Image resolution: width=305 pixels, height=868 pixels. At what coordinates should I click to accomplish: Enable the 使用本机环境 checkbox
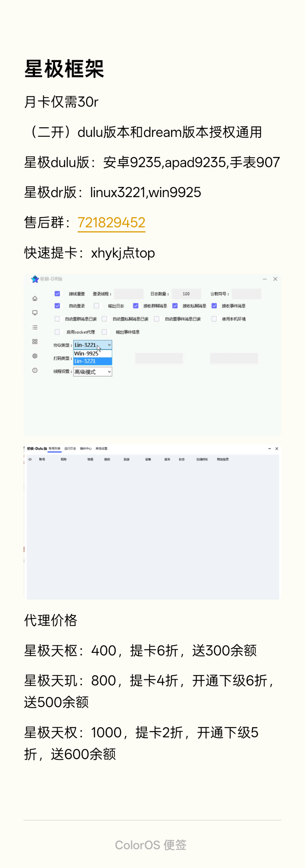214,319
